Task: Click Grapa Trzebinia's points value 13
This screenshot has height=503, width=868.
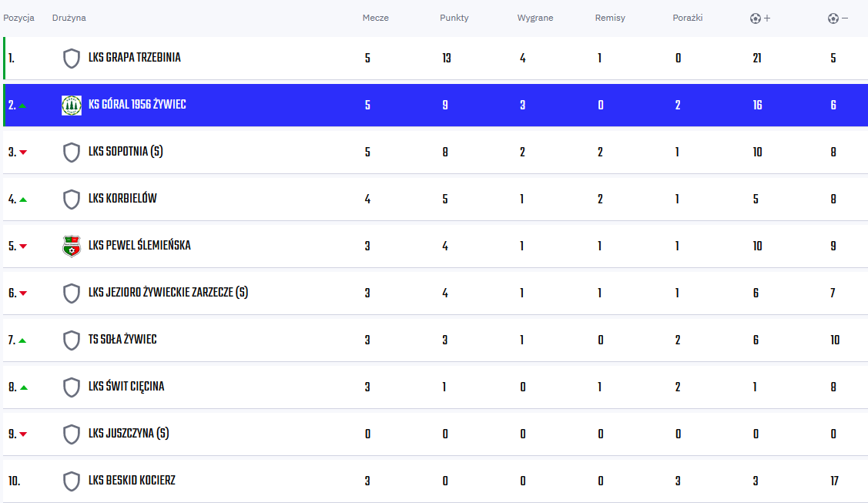Action: pyautogui.click(x=447, y=58)
